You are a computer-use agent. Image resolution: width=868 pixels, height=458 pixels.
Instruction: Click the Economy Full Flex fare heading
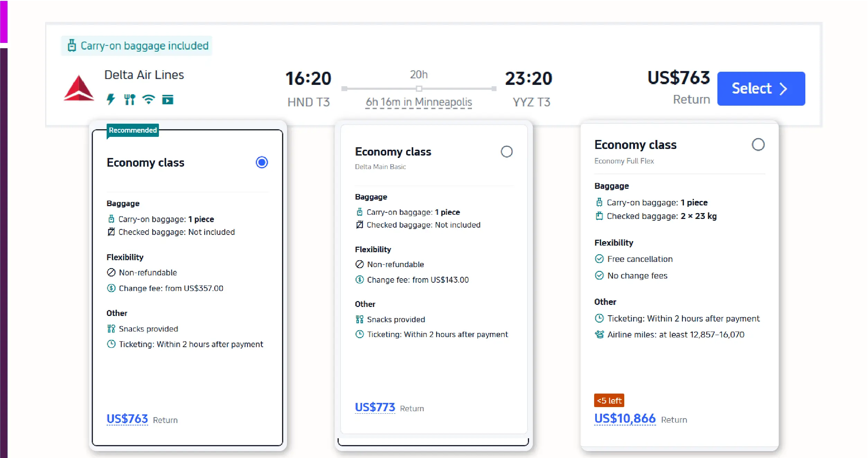pyautogui.click(x=635, y=145)
